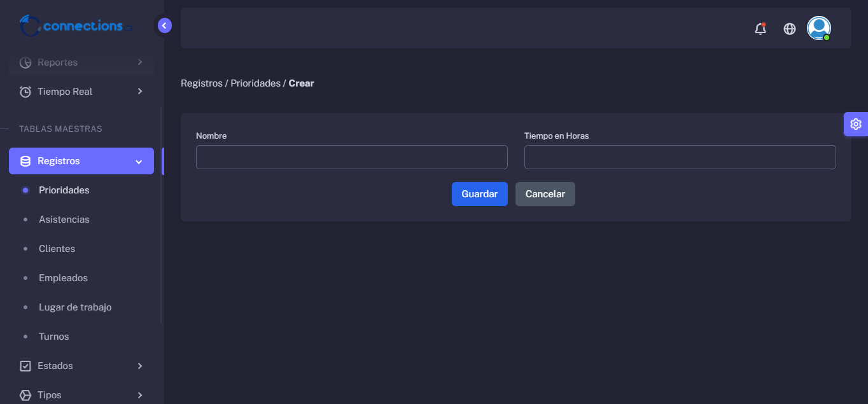
Task: Click the TABLAS MAESTRAS section heading
Action: coord(60,129)
